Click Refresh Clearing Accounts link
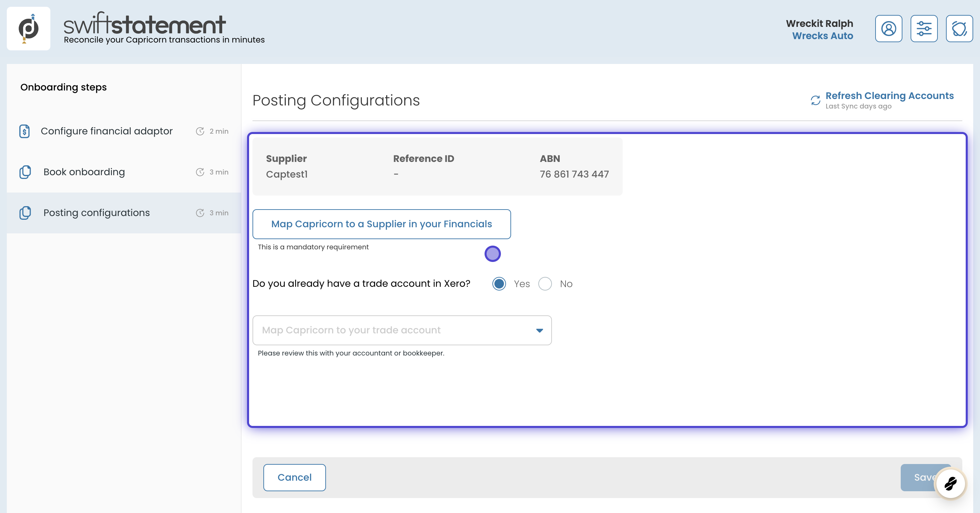This screenshot has height=513, width=980. click(889, 96)
